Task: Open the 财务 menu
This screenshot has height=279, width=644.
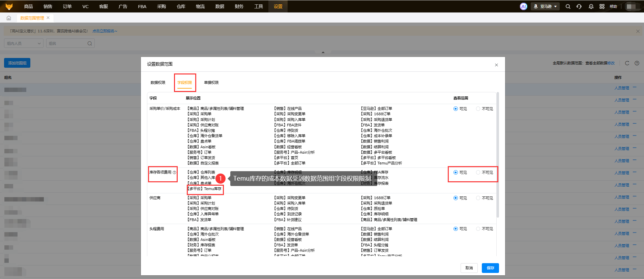Action: point(239,6)
